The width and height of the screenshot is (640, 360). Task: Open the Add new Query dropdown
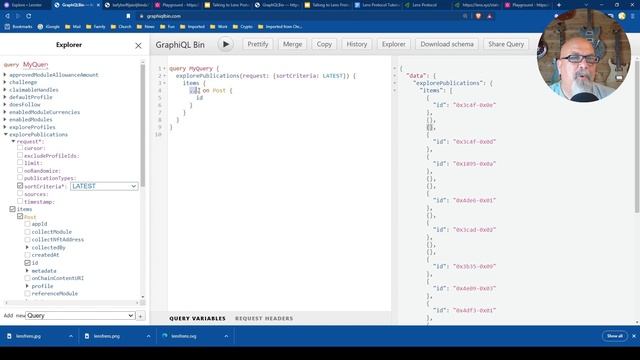(x=80, y=316)
